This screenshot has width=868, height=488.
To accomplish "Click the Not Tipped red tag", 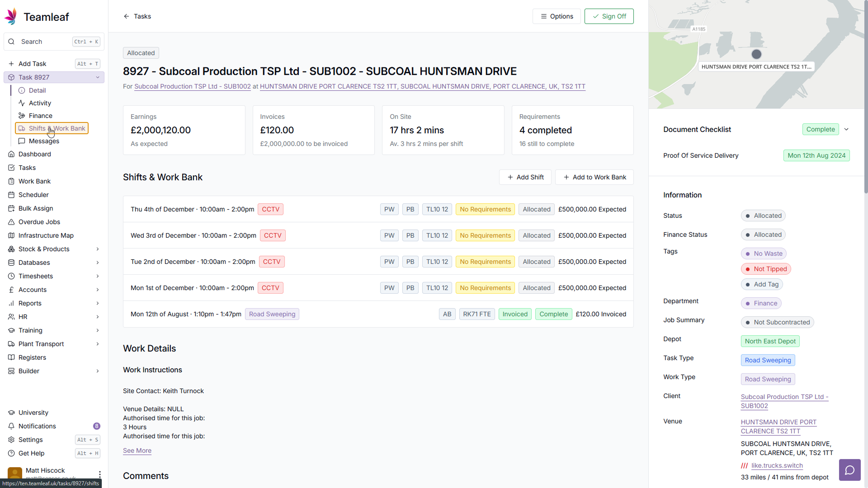I will 765,269.
